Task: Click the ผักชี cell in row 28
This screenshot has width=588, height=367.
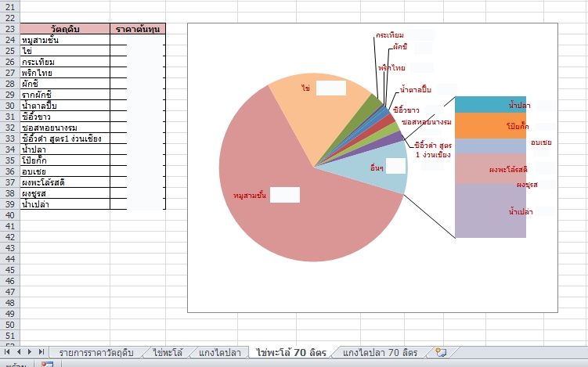Action: pos(65,84)
